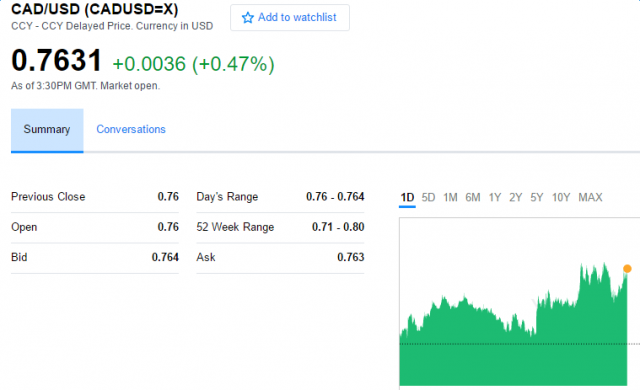Screen dimensions: 640x390
Task: Click the 52 Week Range row
Action: point(280,227)
